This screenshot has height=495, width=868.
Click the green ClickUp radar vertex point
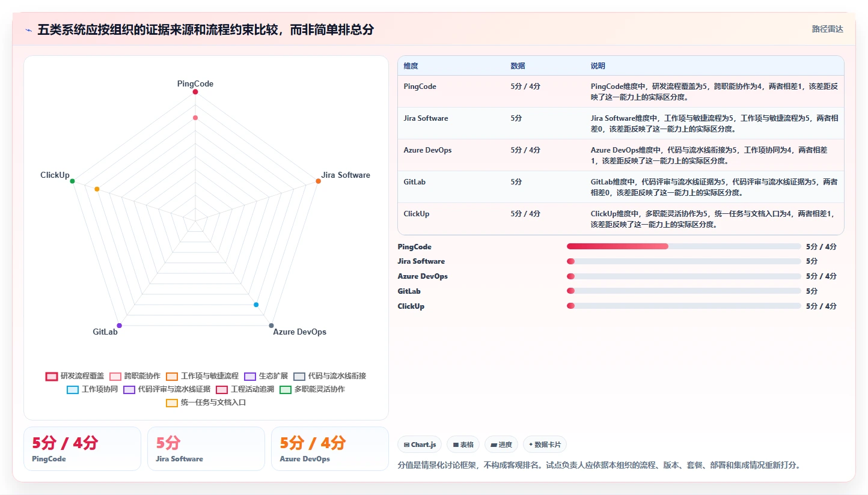[x=72, y=181]
